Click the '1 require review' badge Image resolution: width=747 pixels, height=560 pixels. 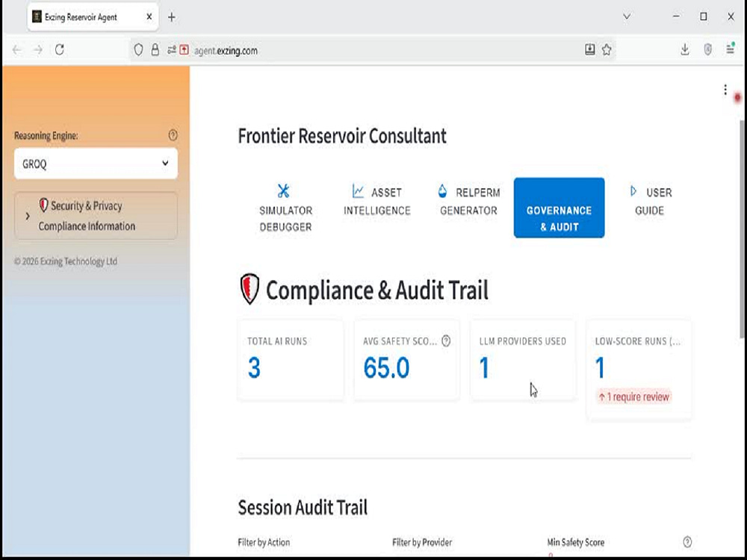click(x=634, y=396)
